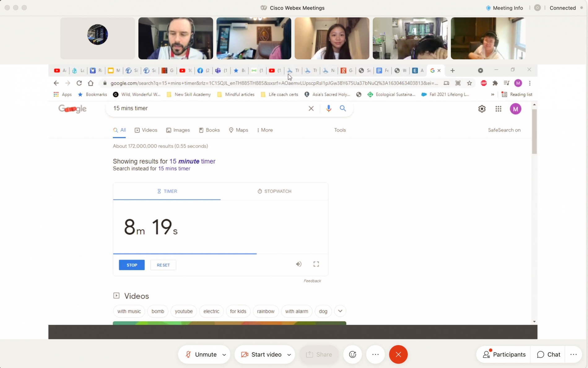Open the Reading list
The height and width of the screenshot is (368, 588).
coord(517,94)
